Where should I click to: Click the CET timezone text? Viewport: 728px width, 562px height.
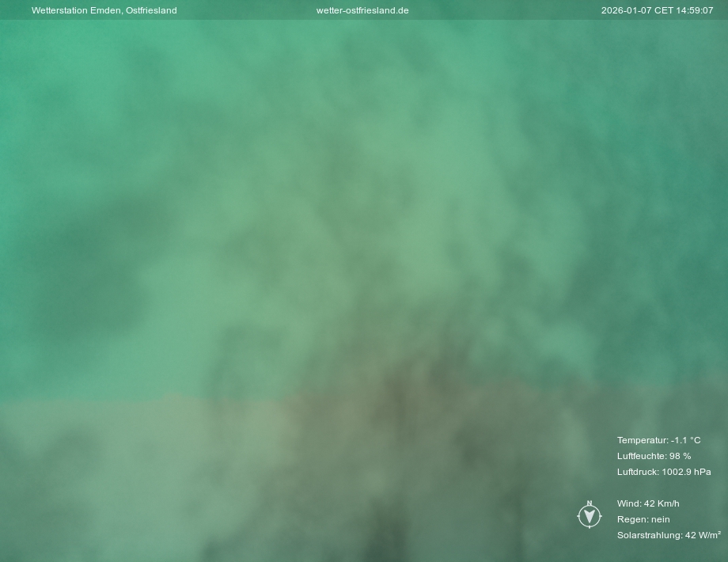(663, 10)
